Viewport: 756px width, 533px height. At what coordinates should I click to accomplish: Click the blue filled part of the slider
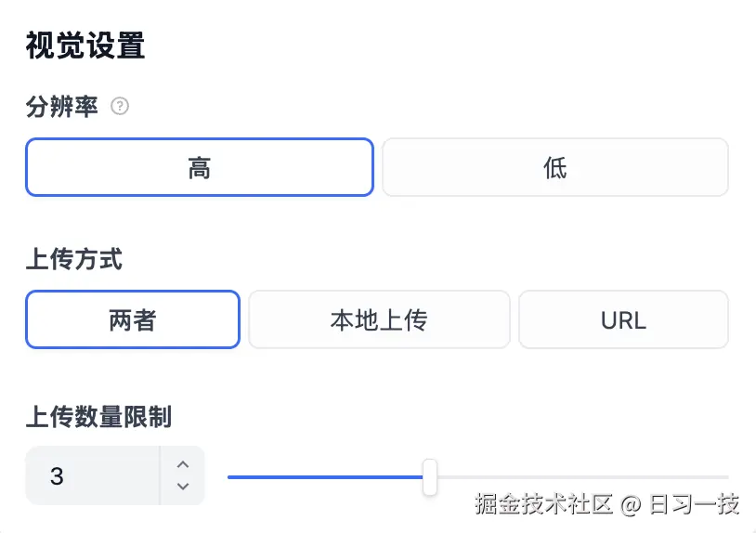point(325,477)
